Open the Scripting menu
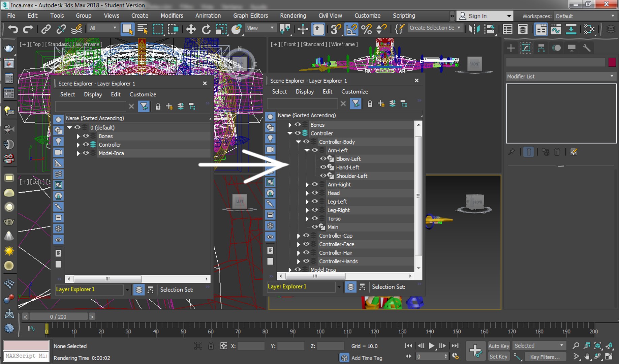The width and height of the screenshot is (619, 364). 404,16
